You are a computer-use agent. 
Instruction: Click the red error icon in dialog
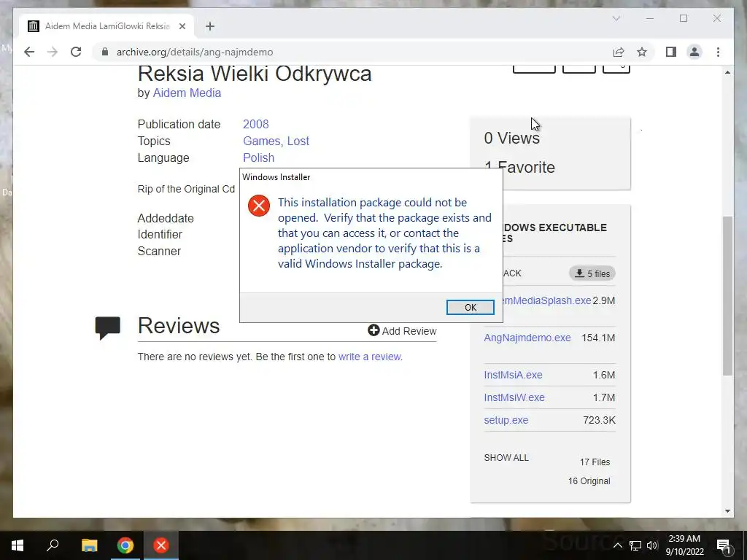[259, 206]
